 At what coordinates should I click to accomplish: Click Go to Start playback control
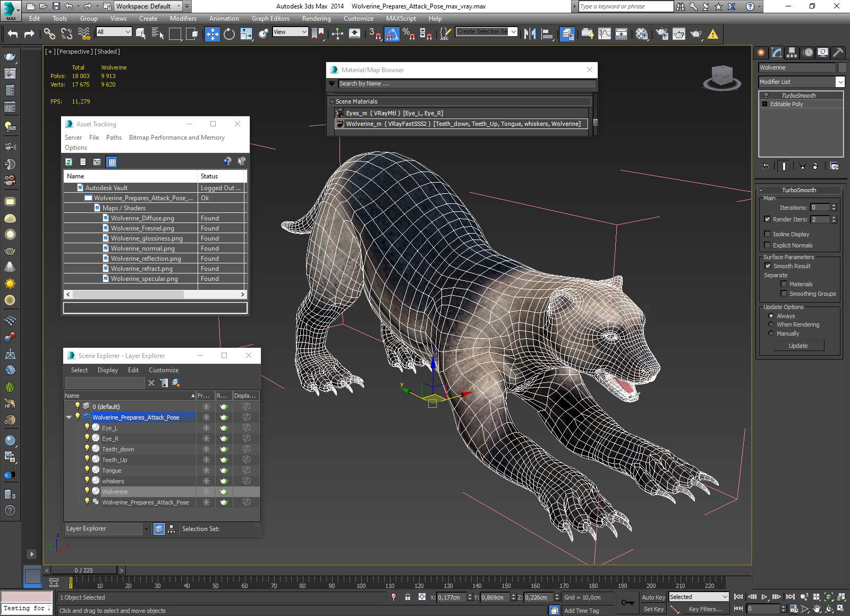(738, 597)
